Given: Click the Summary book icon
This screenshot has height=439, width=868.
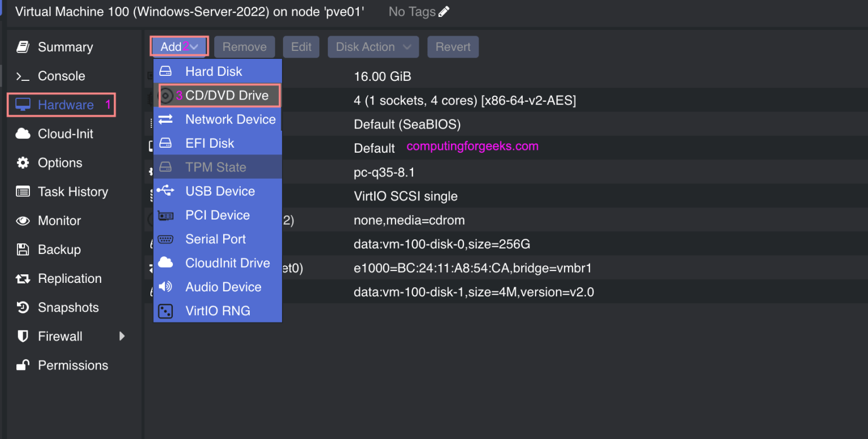Looking at the screenshot, I should point(21,47).
